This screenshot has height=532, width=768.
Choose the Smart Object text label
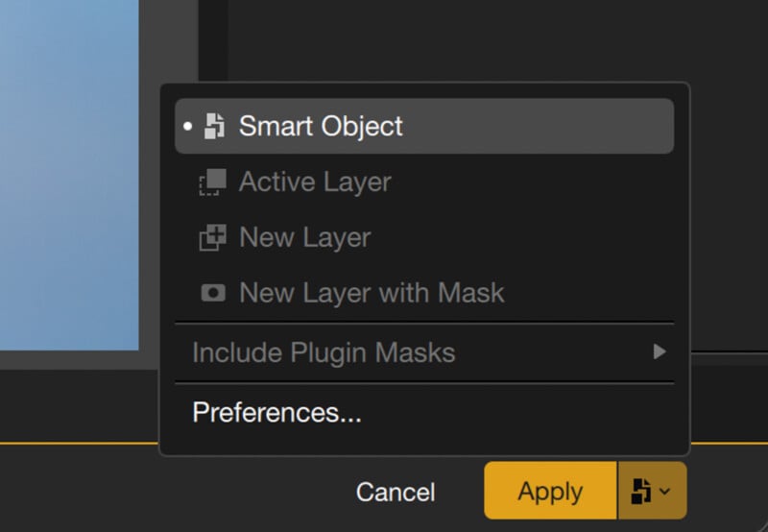pyautogui.click(x=321, y=126)
